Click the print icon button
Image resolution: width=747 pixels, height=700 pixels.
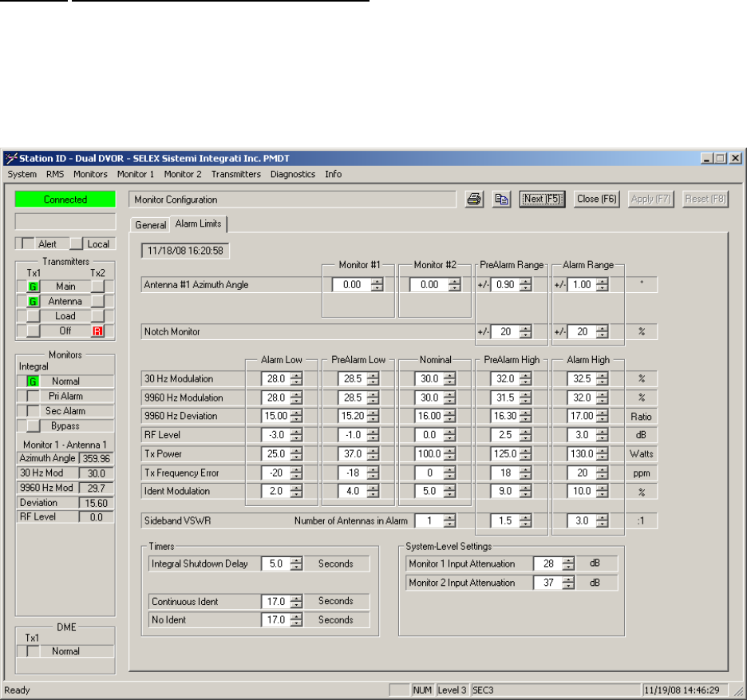pos(474,200)
